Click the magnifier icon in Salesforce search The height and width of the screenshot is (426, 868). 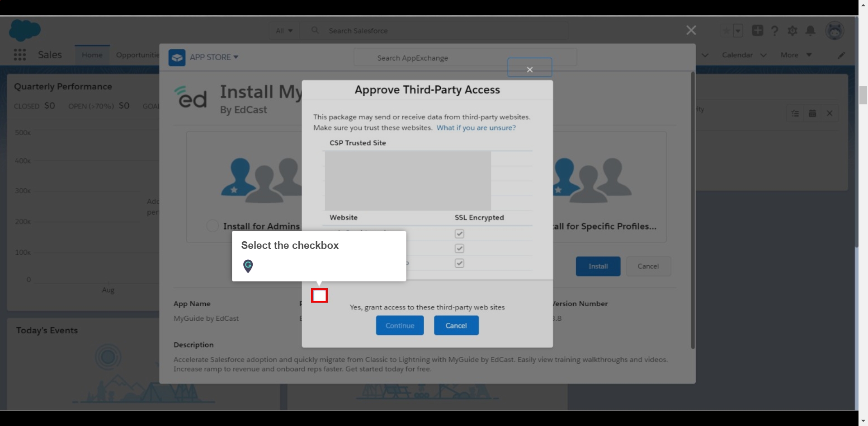coord(315,30)
